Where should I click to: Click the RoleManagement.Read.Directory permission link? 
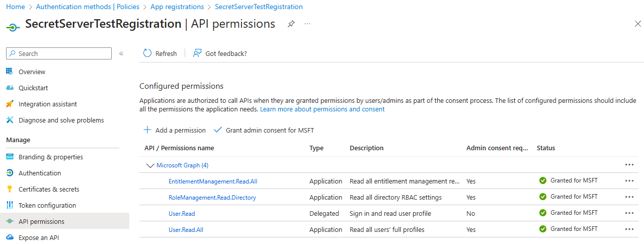click(x=212, y=197)
